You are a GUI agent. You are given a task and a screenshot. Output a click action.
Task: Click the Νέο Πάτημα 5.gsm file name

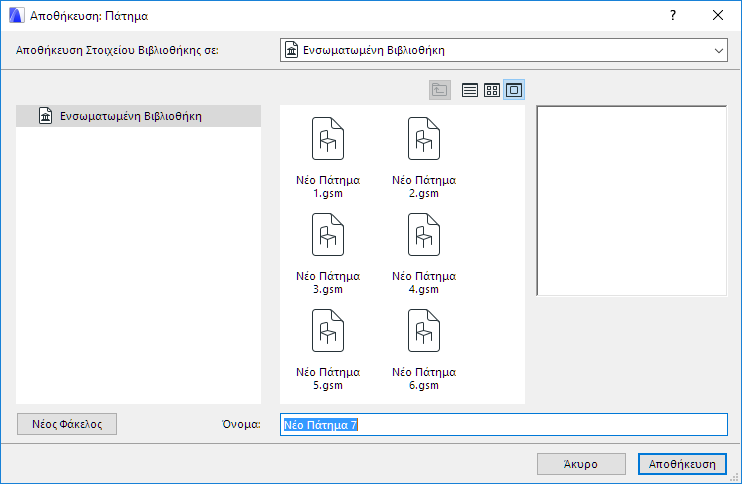328,378
